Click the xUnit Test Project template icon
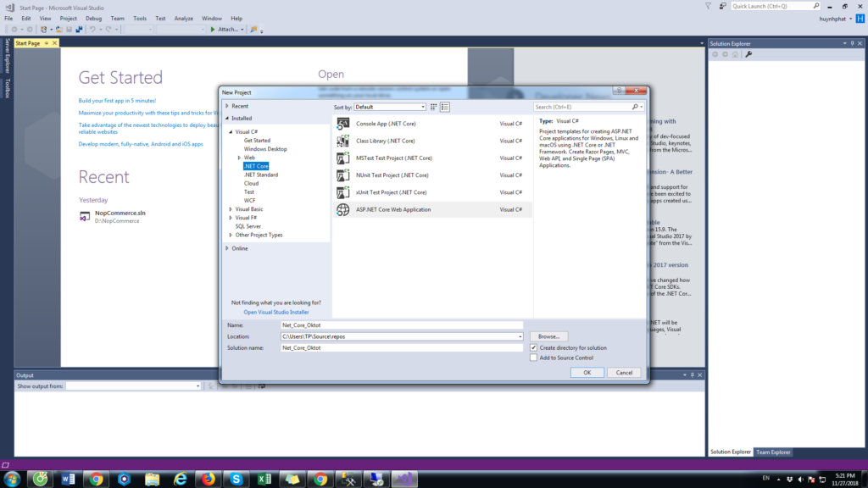The width and height of the screenshot is (868, 488). (343, 192)
